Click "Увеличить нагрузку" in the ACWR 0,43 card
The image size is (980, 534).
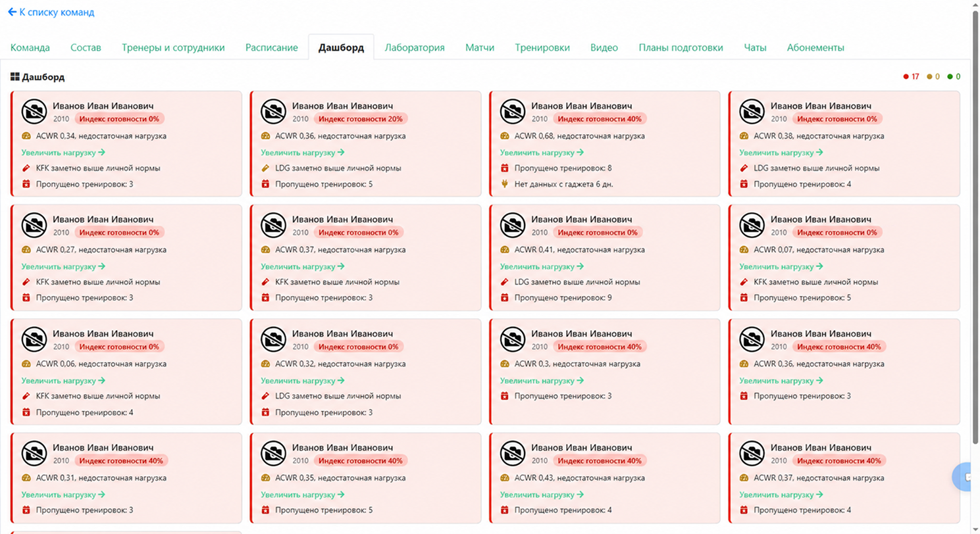[542, 495]
